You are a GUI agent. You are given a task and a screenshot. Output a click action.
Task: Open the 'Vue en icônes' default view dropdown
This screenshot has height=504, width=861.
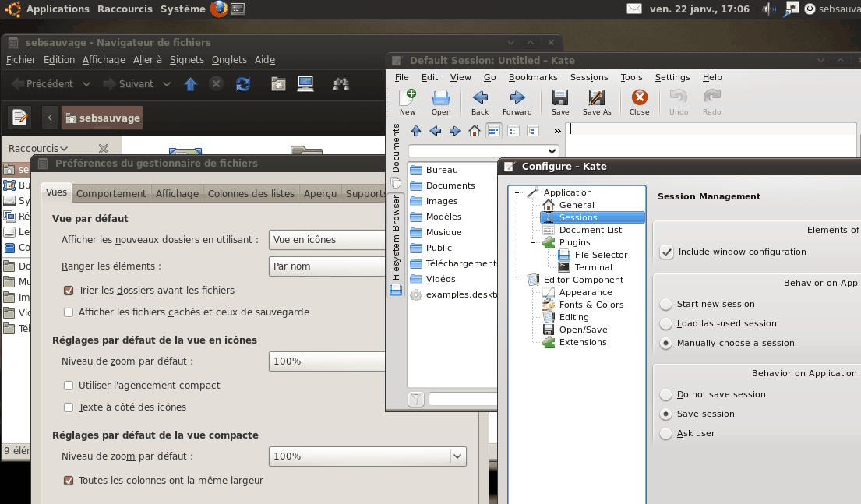coord(327,240)
